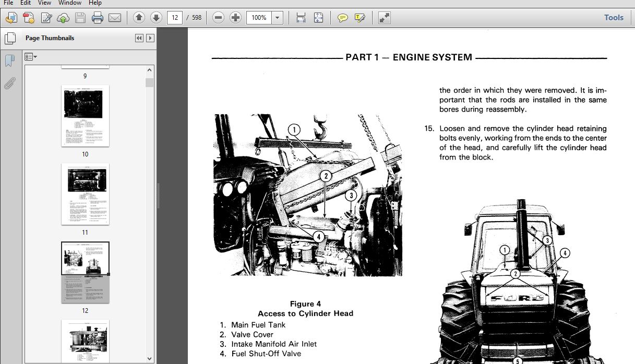Open the zoom level dropdown arrow

tap(278, 18)
